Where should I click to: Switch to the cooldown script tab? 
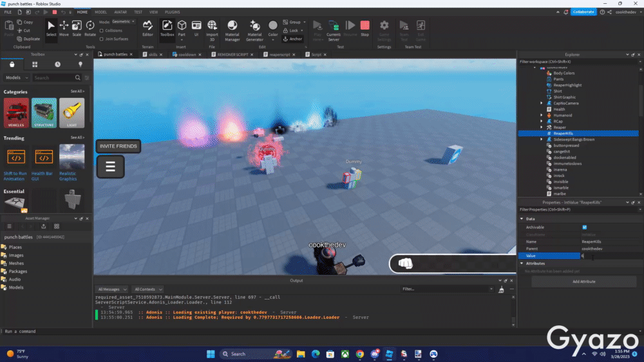pos(187,55)
